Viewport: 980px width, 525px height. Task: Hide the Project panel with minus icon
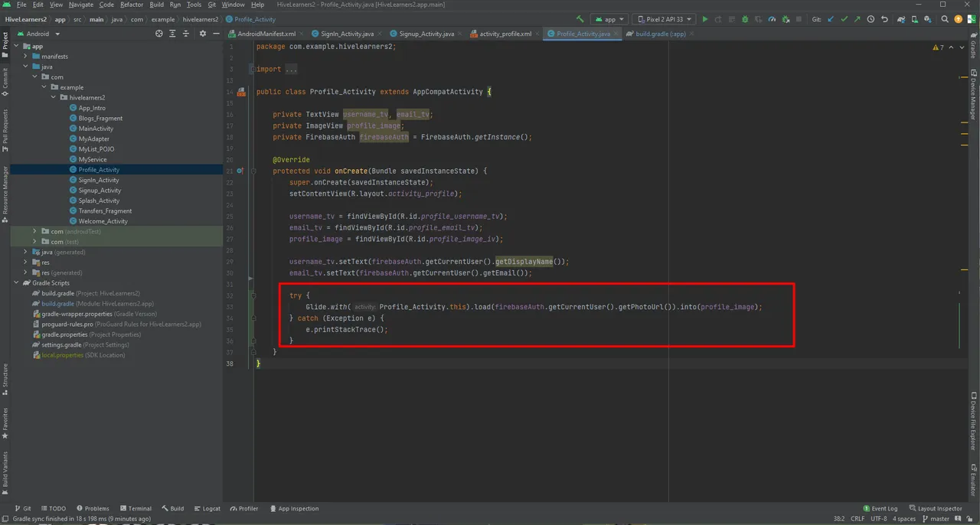click(216, 34)
